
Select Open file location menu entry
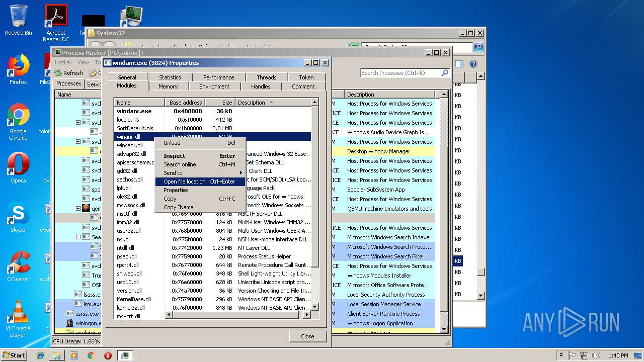pyautogui.click(x=200, y=182)
